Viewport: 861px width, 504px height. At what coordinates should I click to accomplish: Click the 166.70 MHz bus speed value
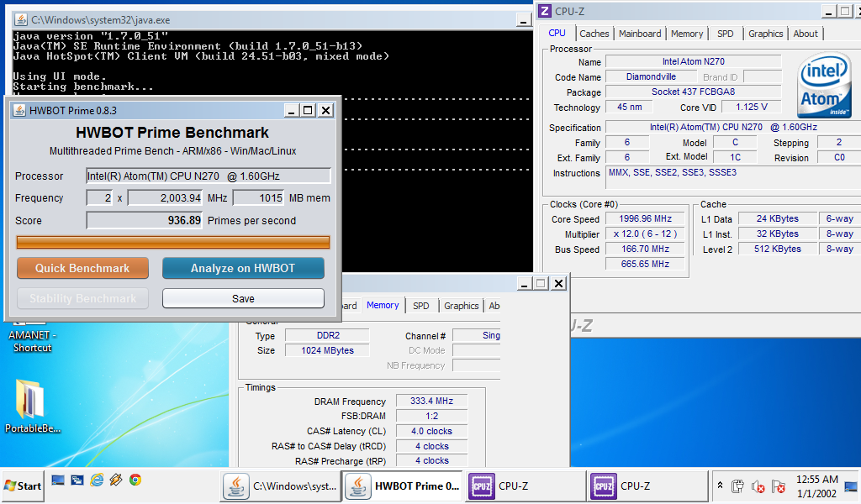point(645,249)
